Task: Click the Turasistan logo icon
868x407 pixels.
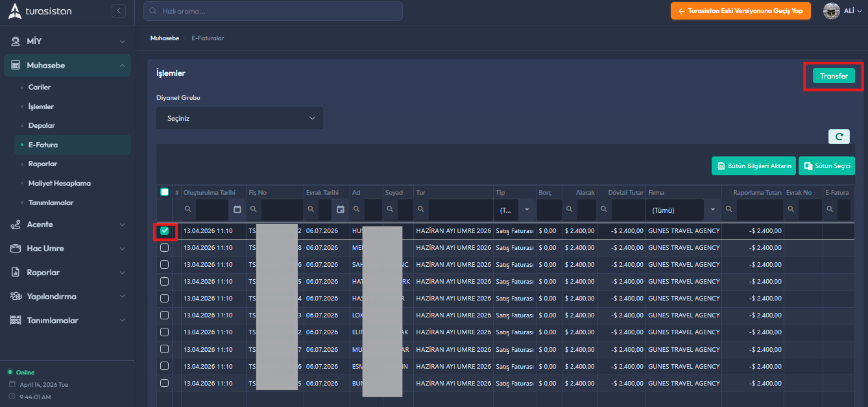Action: tap(15, 11)
